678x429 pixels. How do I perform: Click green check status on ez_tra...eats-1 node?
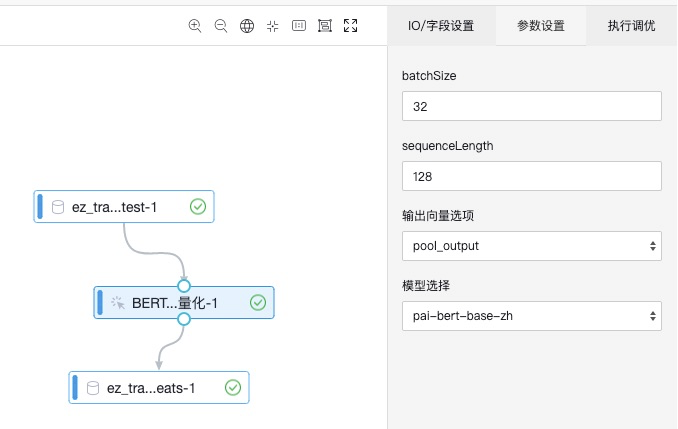(233, 387)
